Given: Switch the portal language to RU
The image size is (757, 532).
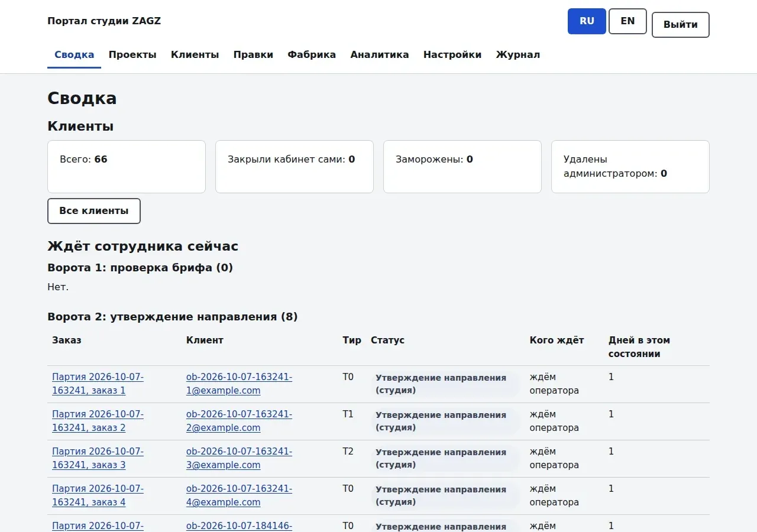Looking at the screenshot, I should tap(587, 21).
